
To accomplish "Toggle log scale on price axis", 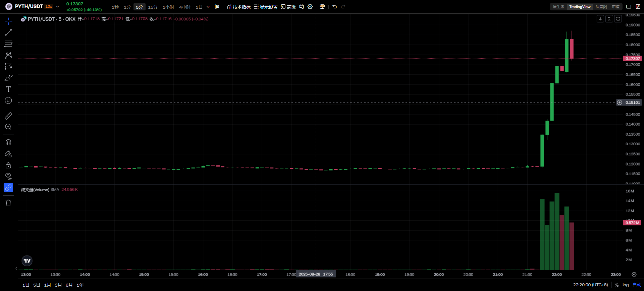I will 626,285.
